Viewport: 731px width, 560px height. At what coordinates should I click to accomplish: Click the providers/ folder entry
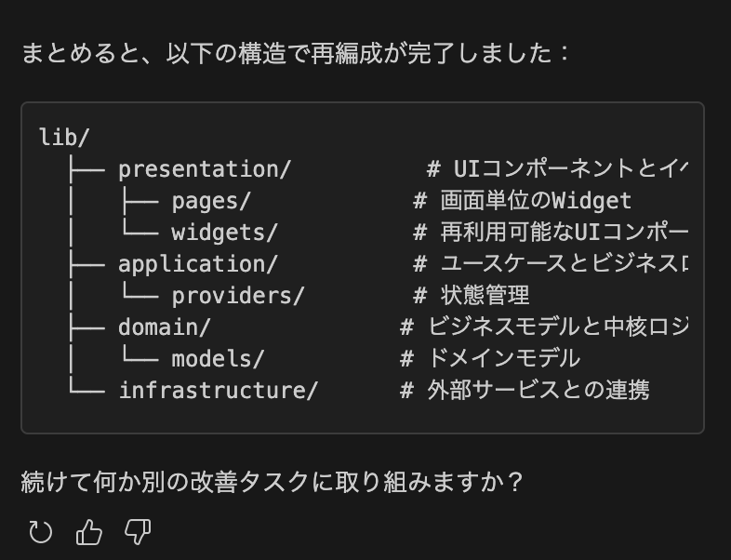pyautogui.click(x=238, y=296)
